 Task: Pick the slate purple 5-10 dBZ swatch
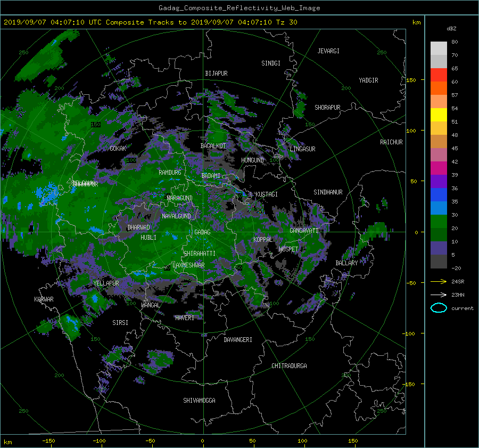(439, 248)
